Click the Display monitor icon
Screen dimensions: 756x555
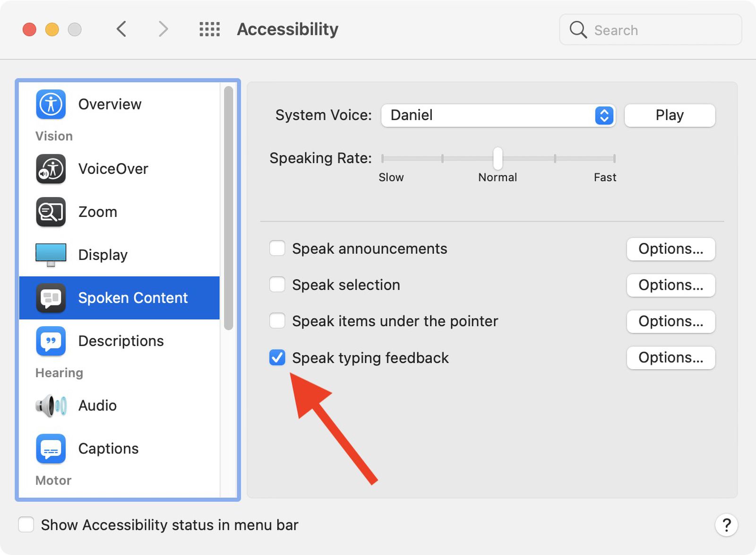[51, 255]
